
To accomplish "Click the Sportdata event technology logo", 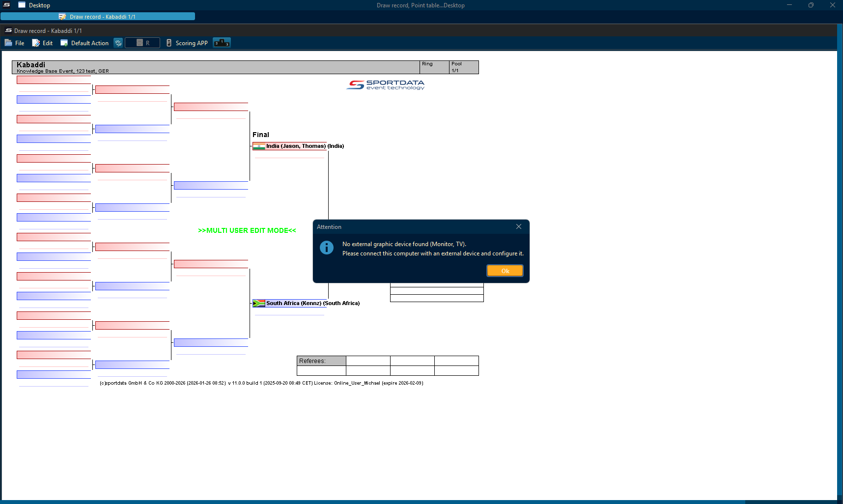I will coord(386,85).
